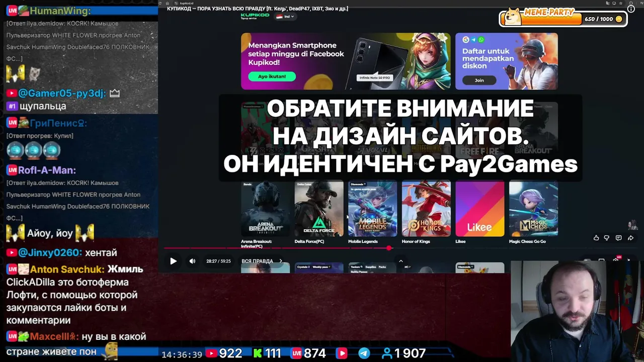
Task: Click chat username HumanWing
Action: click(60, 11)
